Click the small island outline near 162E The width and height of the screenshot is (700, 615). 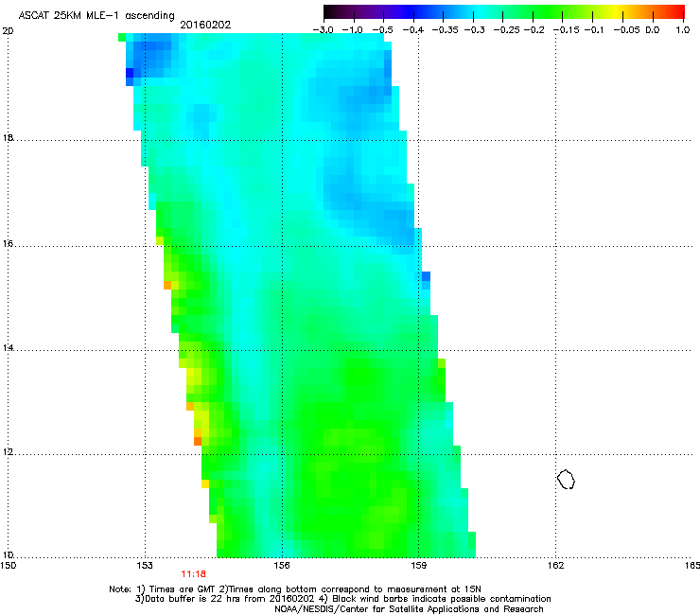click(x=566, y=479)
